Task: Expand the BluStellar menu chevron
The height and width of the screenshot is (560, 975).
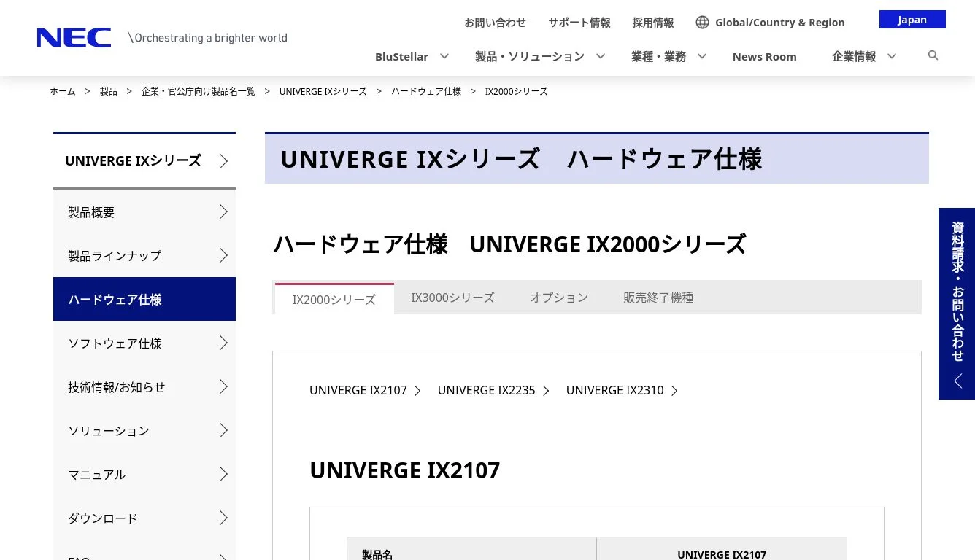Action: click(x=444, y=56)
